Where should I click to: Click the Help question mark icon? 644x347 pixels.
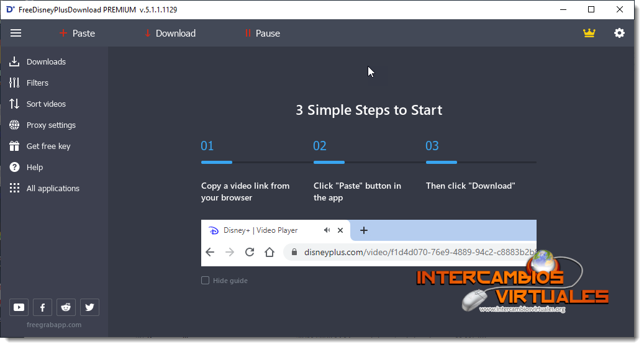[14, 167]
